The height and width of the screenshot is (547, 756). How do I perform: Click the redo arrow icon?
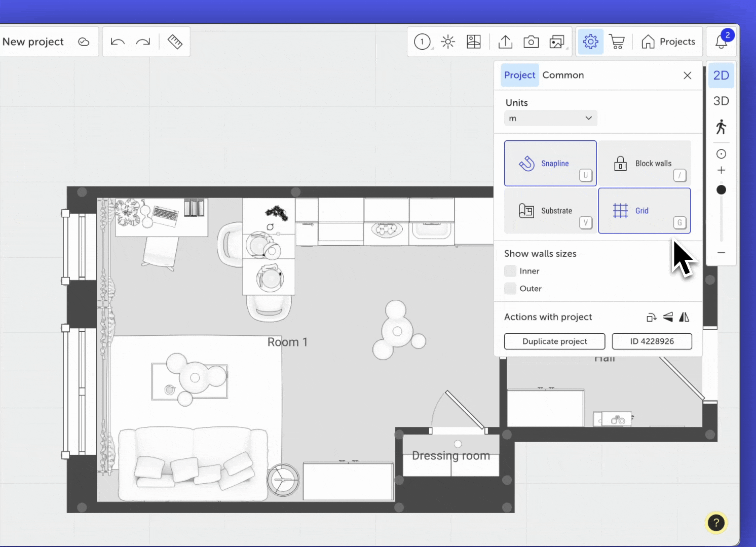coord(143,42)
